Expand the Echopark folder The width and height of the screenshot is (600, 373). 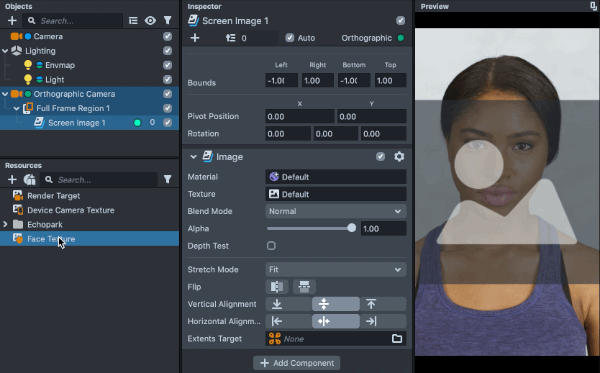point(5,225)
